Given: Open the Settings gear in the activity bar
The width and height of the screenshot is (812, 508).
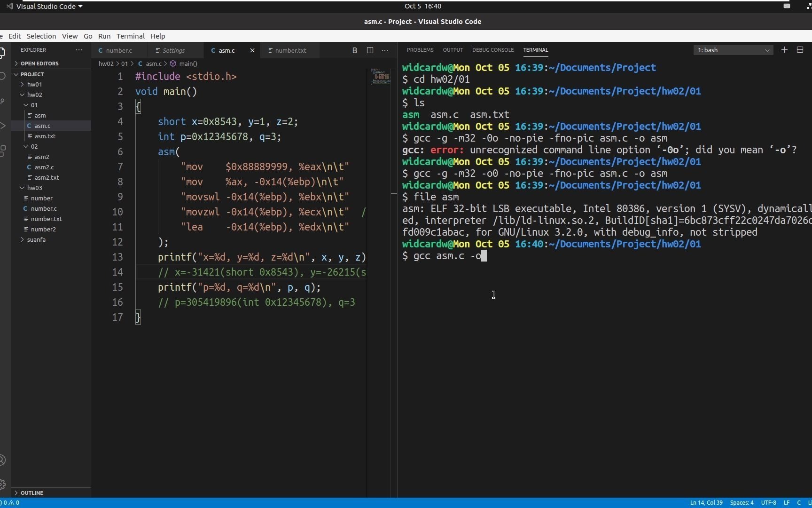Looking at the screenshot, I should coord(3,484).
